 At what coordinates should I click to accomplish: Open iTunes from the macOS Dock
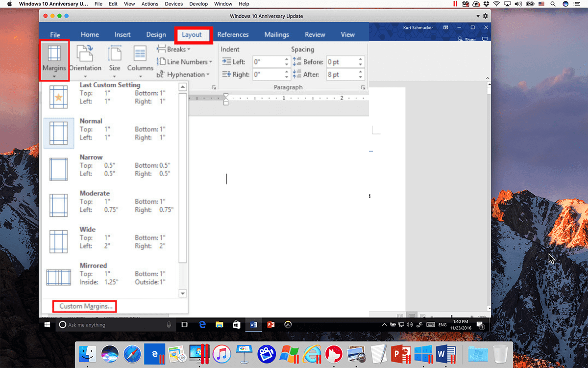222,354
